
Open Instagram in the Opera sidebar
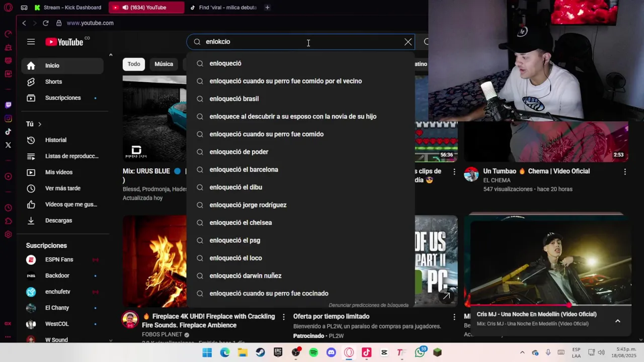(8, 119)
